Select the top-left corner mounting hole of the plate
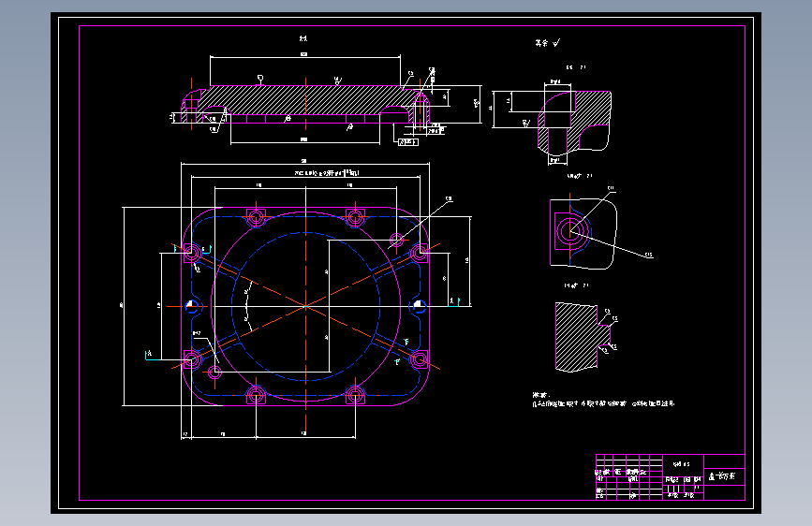The image size is (812, 526). click(192, 253)
